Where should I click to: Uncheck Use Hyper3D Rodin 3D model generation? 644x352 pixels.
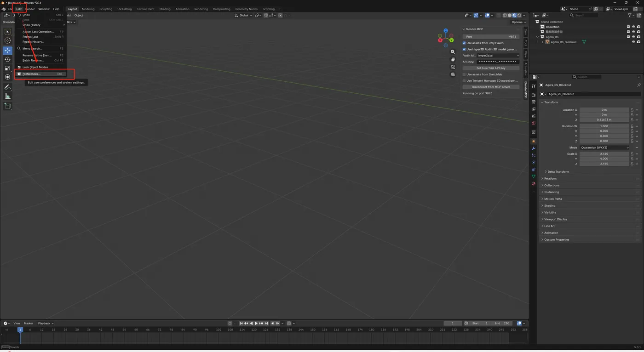464,49
